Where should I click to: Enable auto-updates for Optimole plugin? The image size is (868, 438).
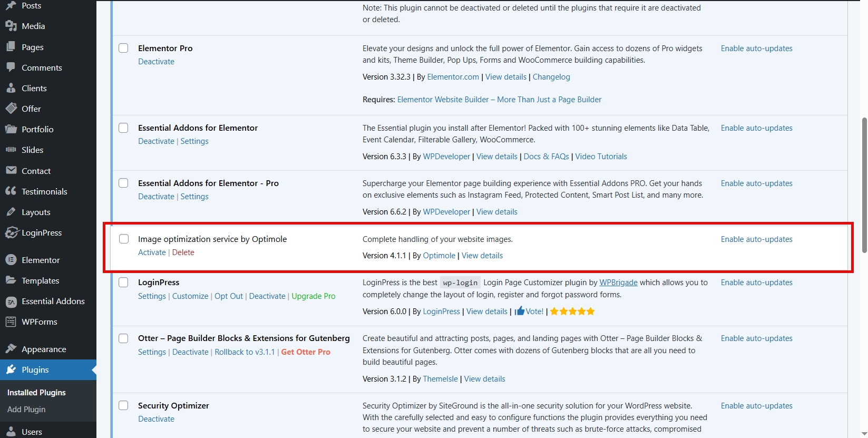(x=757, y=239)
